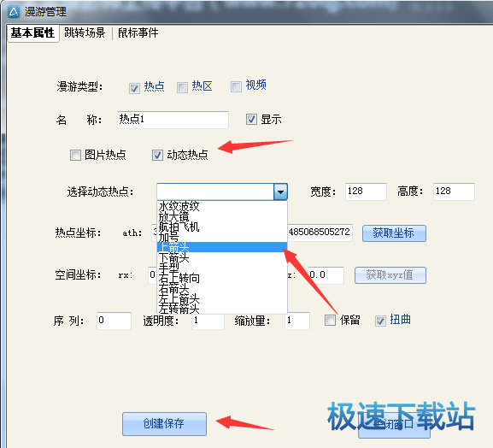Uncheck the 动态热点 option

tap(157, 155)
